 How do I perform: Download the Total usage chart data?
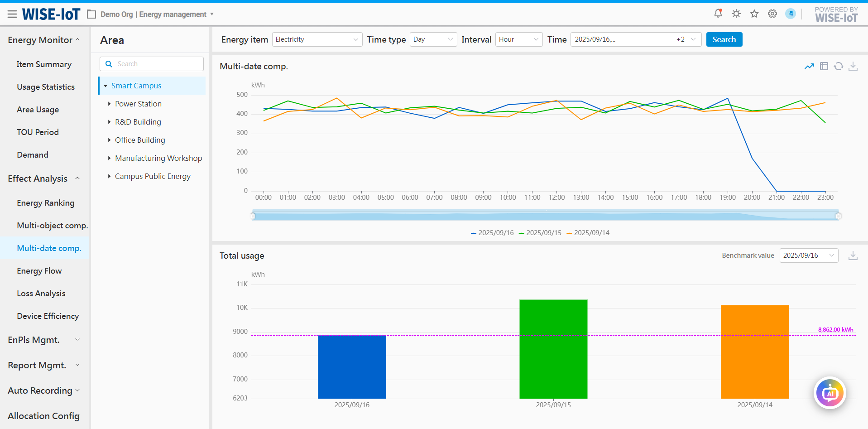tap(853, 255)
